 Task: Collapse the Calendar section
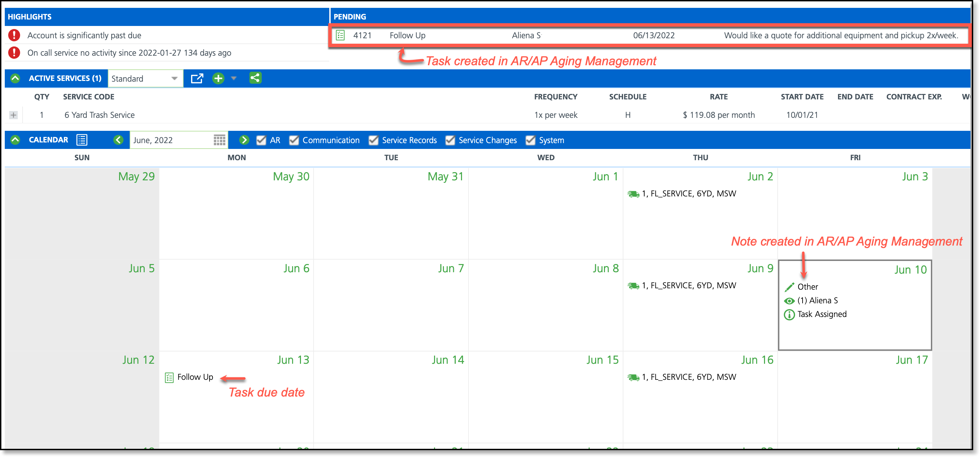[x=15, y=140]
